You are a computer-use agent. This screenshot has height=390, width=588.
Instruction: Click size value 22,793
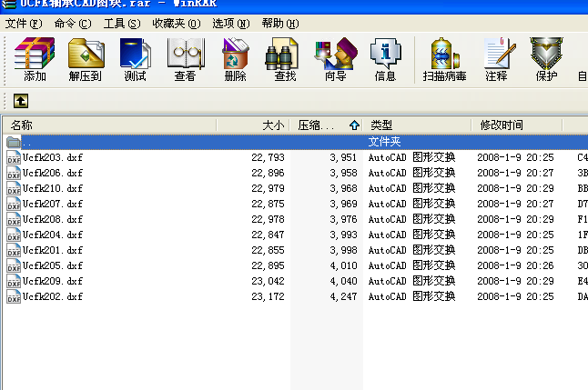pos(268,157)
